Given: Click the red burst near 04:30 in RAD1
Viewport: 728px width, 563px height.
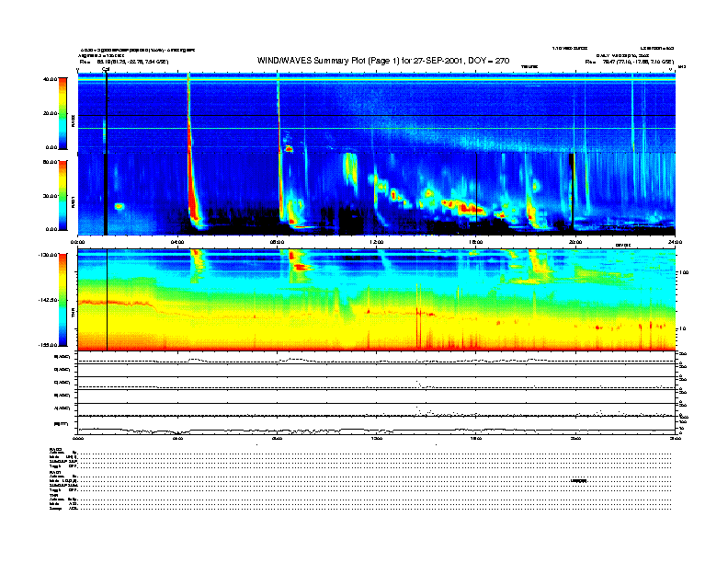Looking at the screenshot, I should [x=193, y=190].
